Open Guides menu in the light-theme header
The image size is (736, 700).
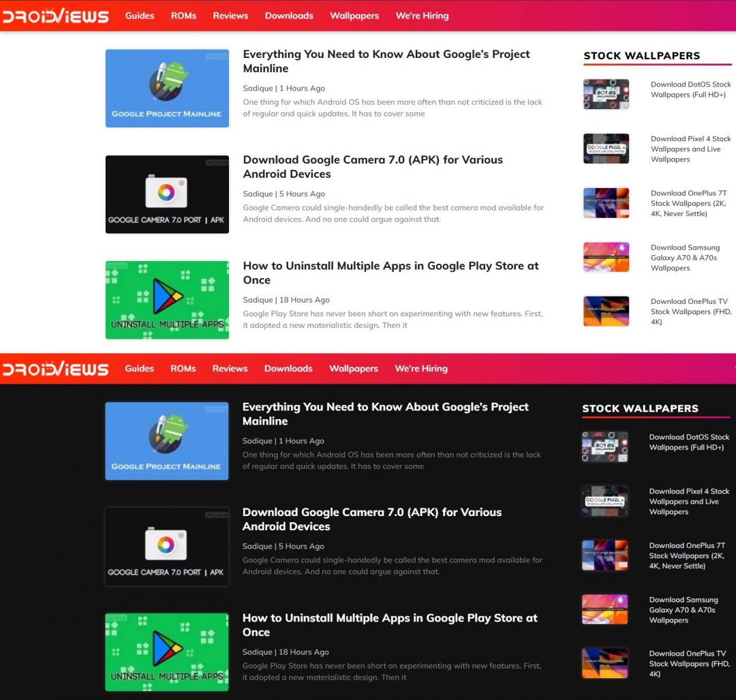(x=140, y=16)
